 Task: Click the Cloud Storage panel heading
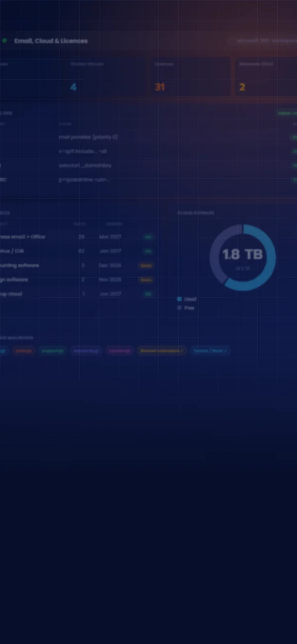196,213
